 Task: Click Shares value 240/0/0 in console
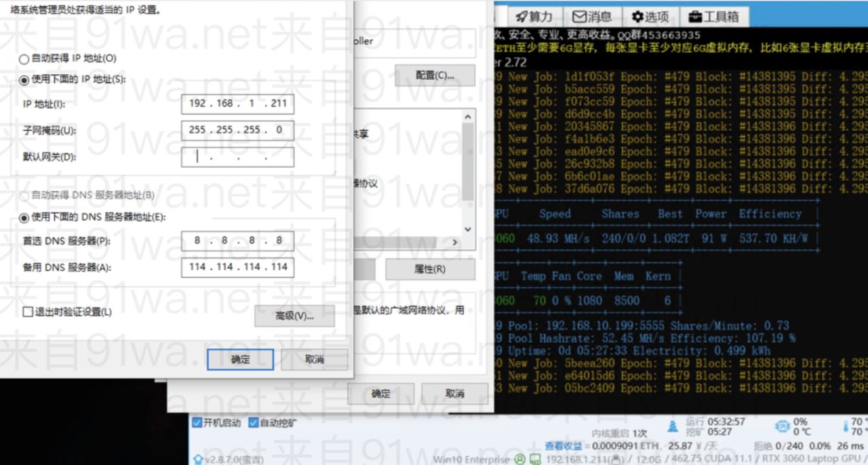(623, 238)
